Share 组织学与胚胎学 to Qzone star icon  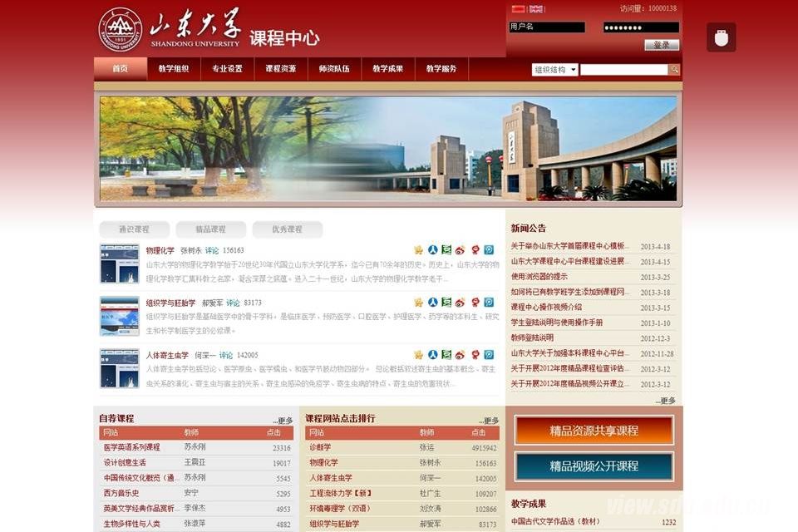tap(419, 303)
